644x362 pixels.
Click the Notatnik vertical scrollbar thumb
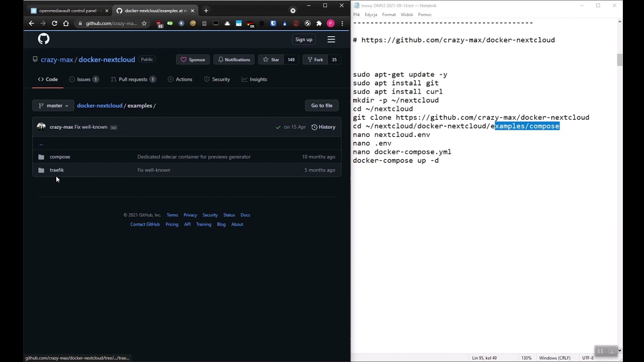coord(620,59)
